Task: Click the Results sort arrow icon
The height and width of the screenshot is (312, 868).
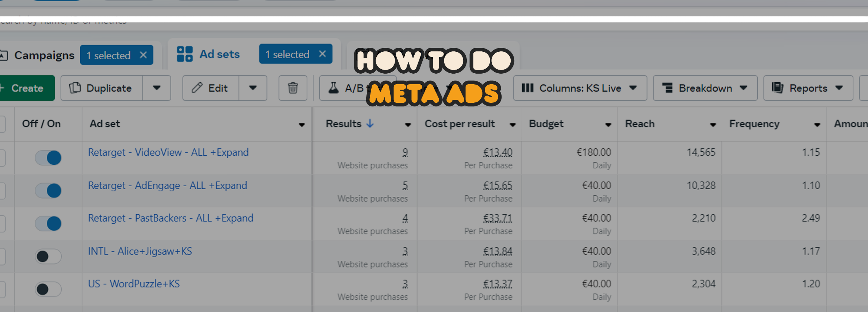Action: click(370, 124)
